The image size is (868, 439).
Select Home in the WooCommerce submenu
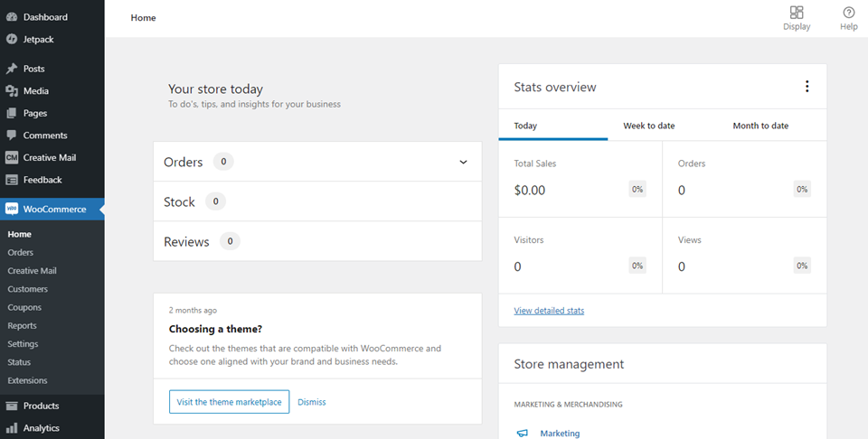point(19,235)
